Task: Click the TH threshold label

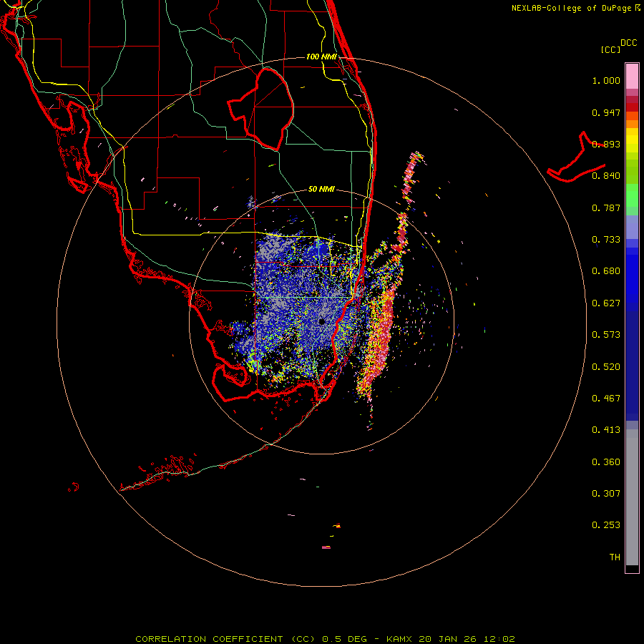Action: 615,557
